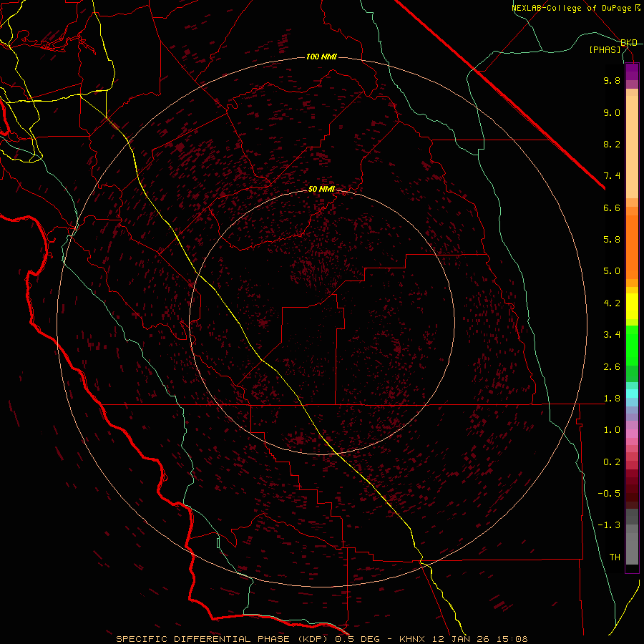
Task: Click the NEXLAB logo icon beside DuPage
Action: click(638, 8)
